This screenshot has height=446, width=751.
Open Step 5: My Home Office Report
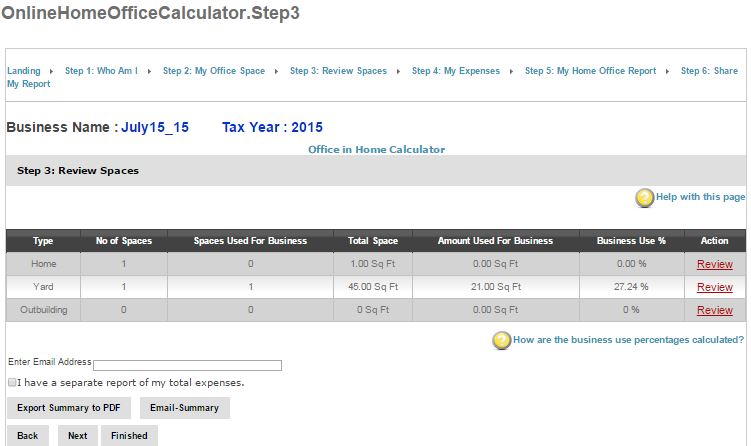click(x=590, y=71)
